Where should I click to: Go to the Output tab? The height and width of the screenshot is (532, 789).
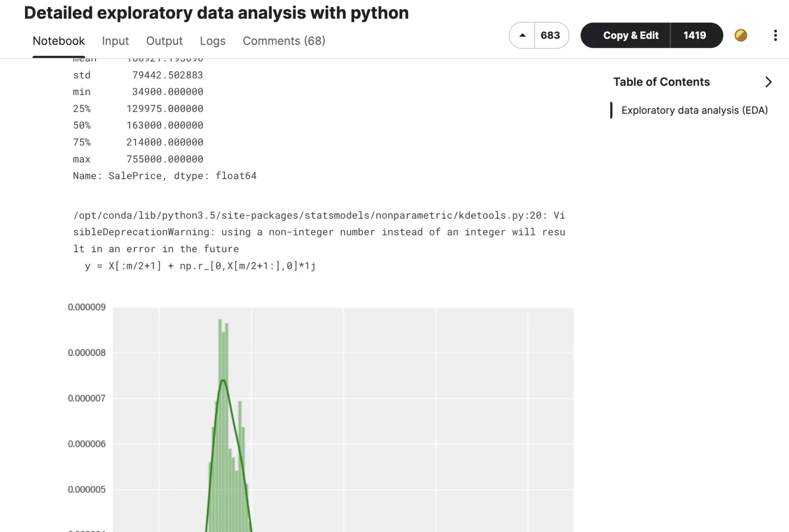164,41
